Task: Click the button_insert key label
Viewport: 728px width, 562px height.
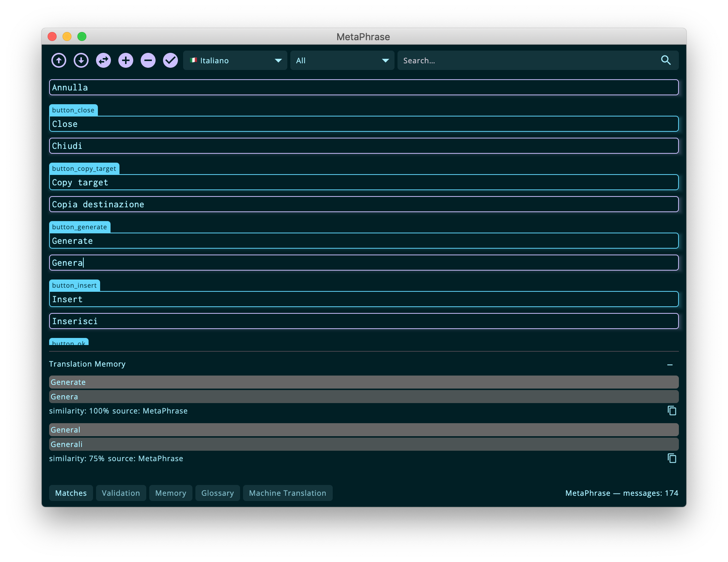Action: (x=74, y=285)
